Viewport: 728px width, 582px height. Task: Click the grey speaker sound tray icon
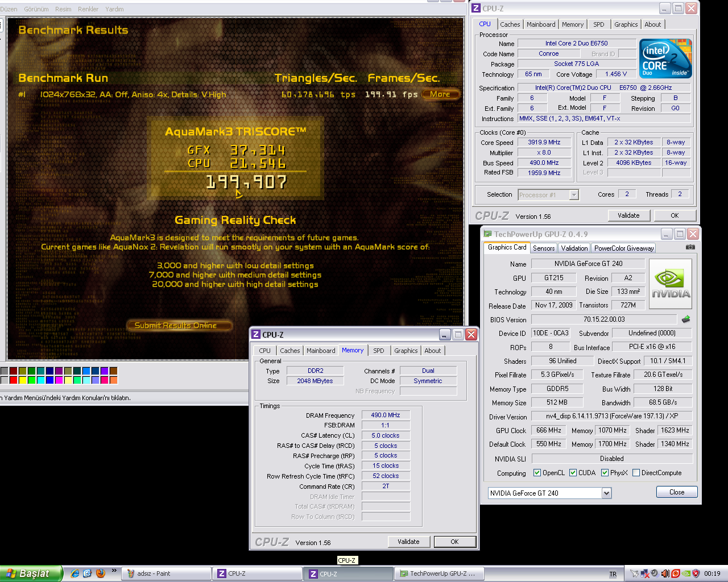pos(655,573)
